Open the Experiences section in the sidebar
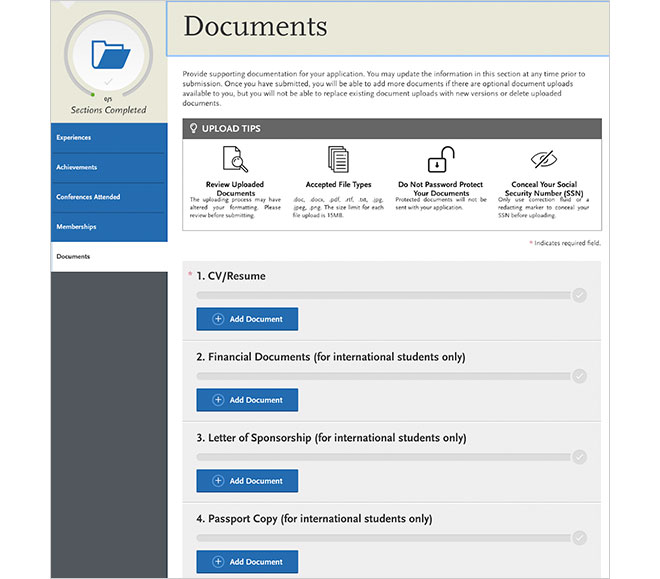 tap(109, 138)
